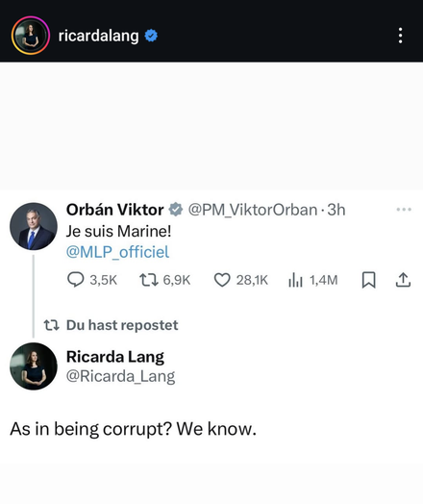View analytics via the 1,4M views icon
The width and height of the screenshot is (423, 504).
[x=295, y=280]
